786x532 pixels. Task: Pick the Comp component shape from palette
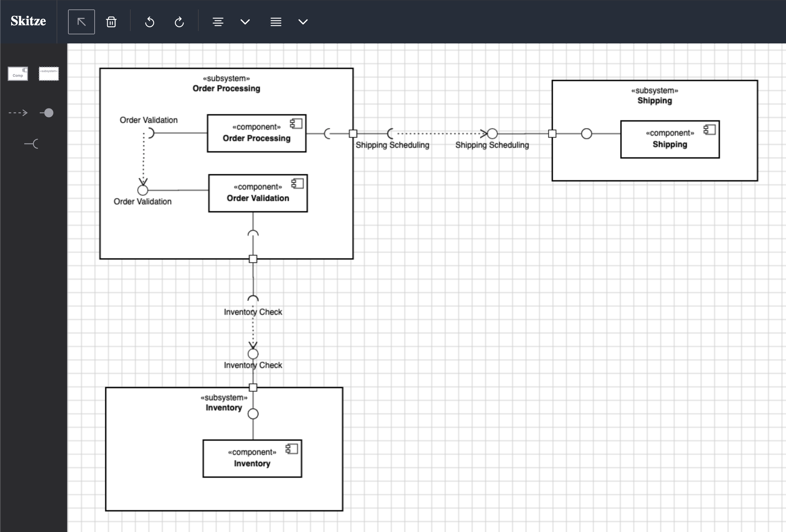pyautogui.click(x=18, y=74)
